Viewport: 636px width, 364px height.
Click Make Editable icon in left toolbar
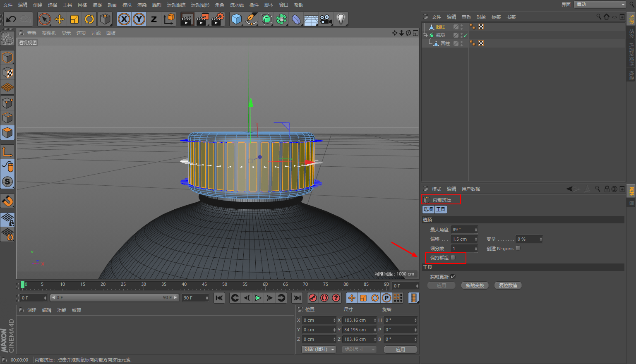(x=7, y=39)
